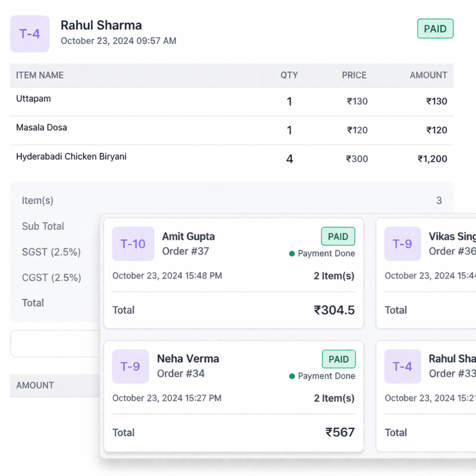
Task: Select the Uttapam item row
Action: [x=231, y=101]
